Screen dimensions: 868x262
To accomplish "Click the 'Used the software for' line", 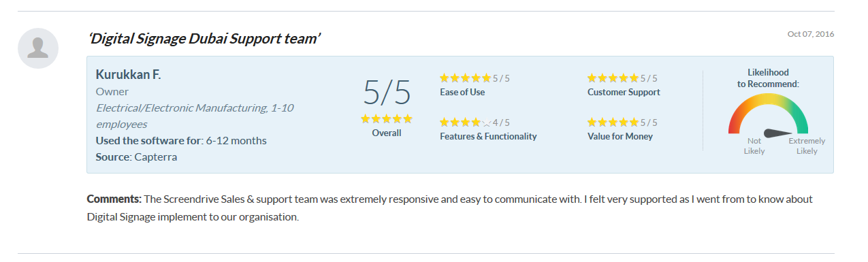I will coord(181,141).
